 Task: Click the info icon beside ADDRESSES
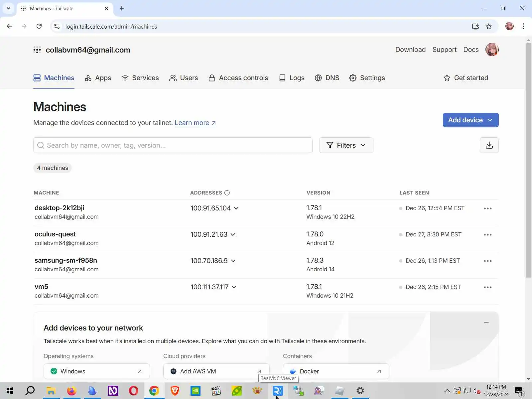(x=227, y=193)
